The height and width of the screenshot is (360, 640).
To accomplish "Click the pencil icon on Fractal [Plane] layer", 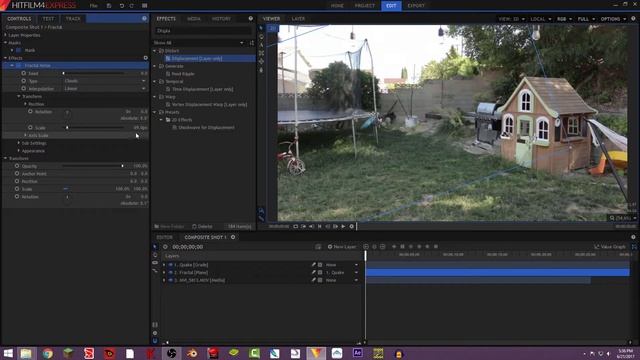I will [x=313, y=272].
